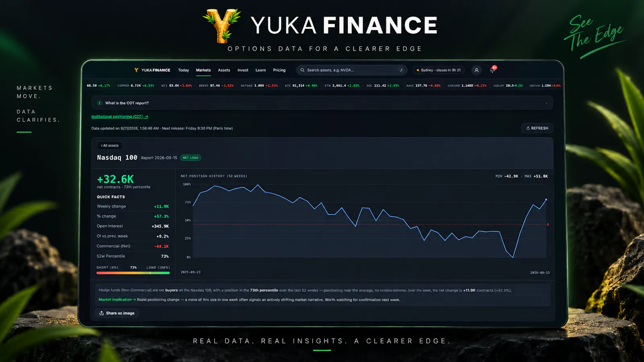Click the Nasdaq 100 title
This screenshot has width=644, height=362.
tap(117, 158)
